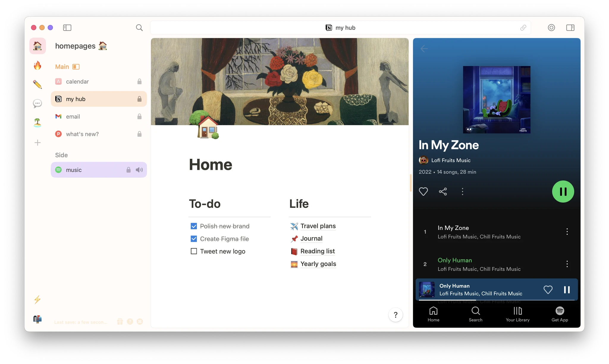Open the Spotify Search tab

(x=475, y=314)
